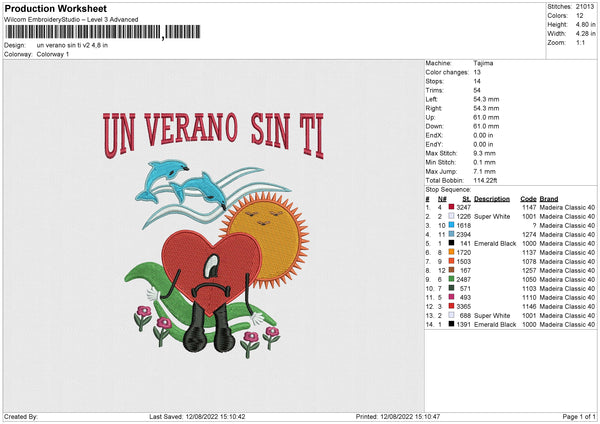Select the "Right:" measurement label

point(434,108)
